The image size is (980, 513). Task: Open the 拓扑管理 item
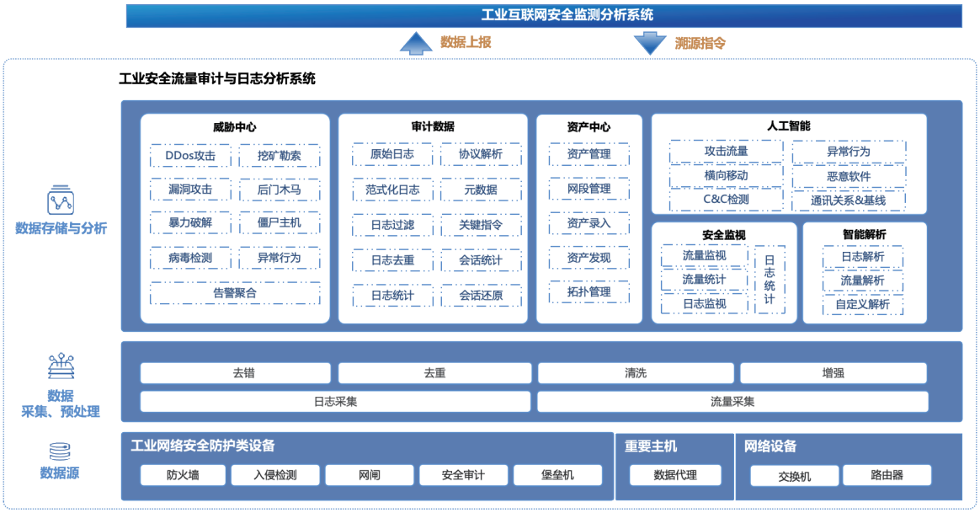[x=589, y=292]
